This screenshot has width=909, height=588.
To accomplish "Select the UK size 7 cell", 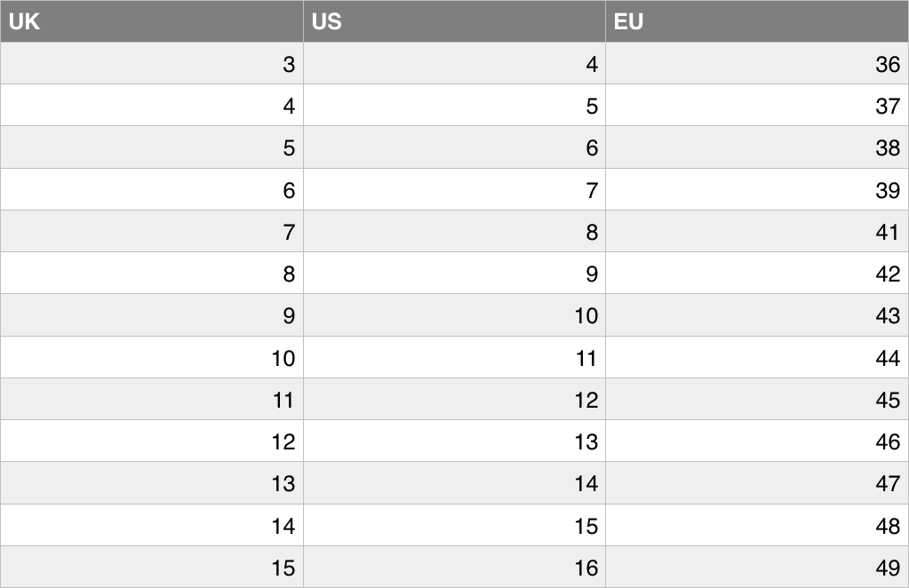I will [x=151, y=232].
